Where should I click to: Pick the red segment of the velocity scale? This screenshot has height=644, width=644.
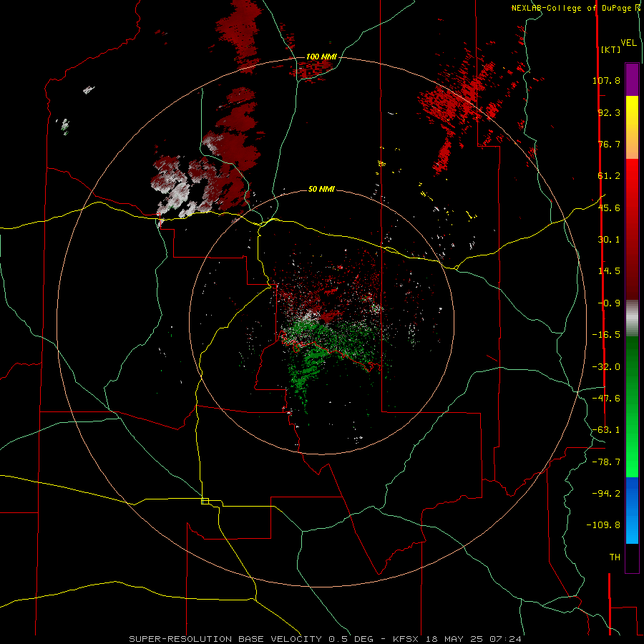coord(632,229)
